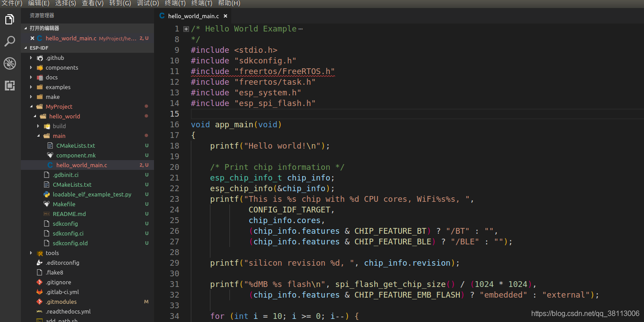The height and width of the screenshot is (322, 644).
Task: Collapse the MyProject folder arrow
Action: [x=31, y=107]
